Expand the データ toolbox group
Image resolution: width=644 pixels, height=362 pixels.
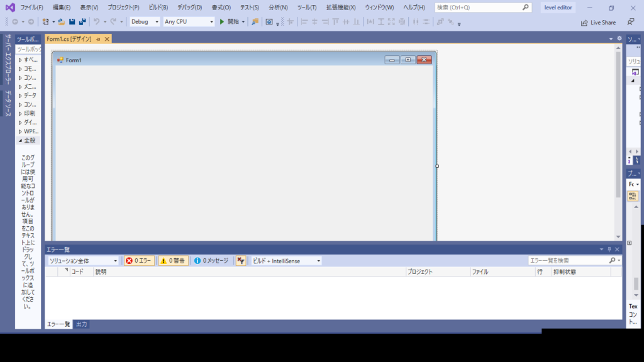tap(29, 96)
